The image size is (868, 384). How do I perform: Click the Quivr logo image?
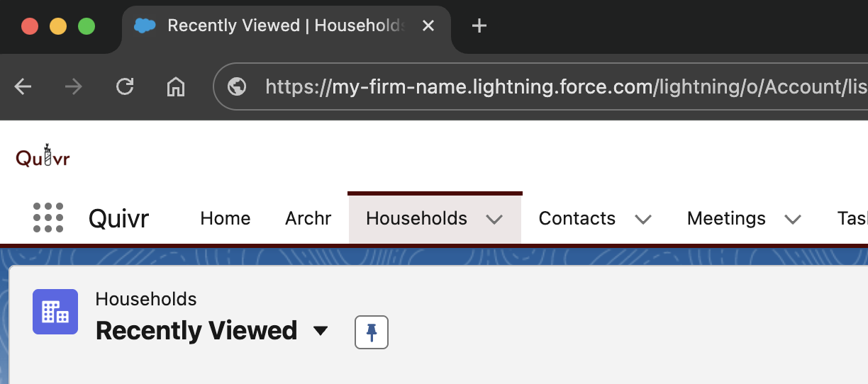pos(43,157)
